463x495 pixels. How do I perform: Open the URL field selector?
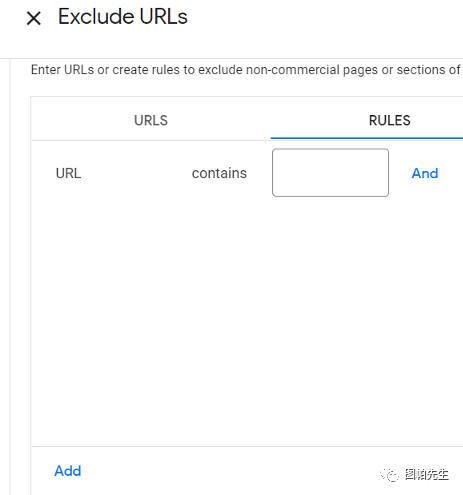pos(69,173)
